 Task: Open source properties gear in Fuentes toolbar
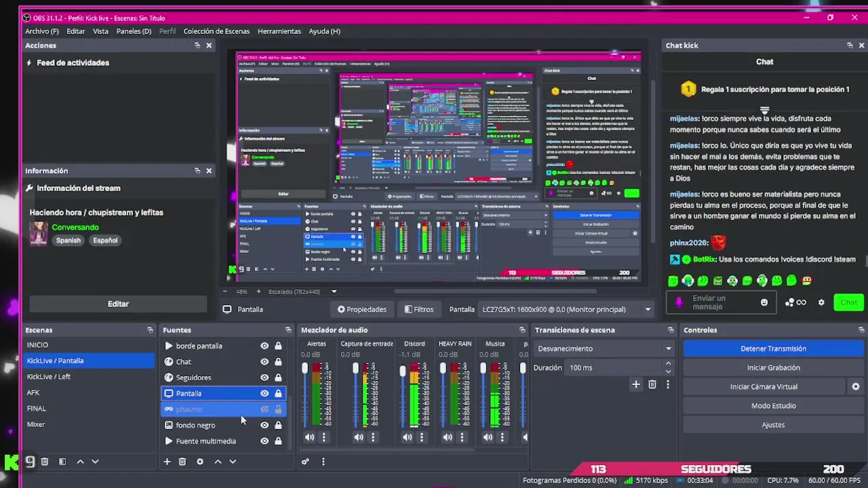tap(200, 462)
